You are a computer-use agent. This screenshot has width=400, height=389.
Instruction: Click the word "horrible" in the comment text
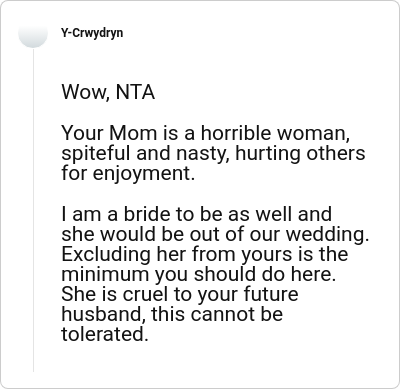[236, 133]
